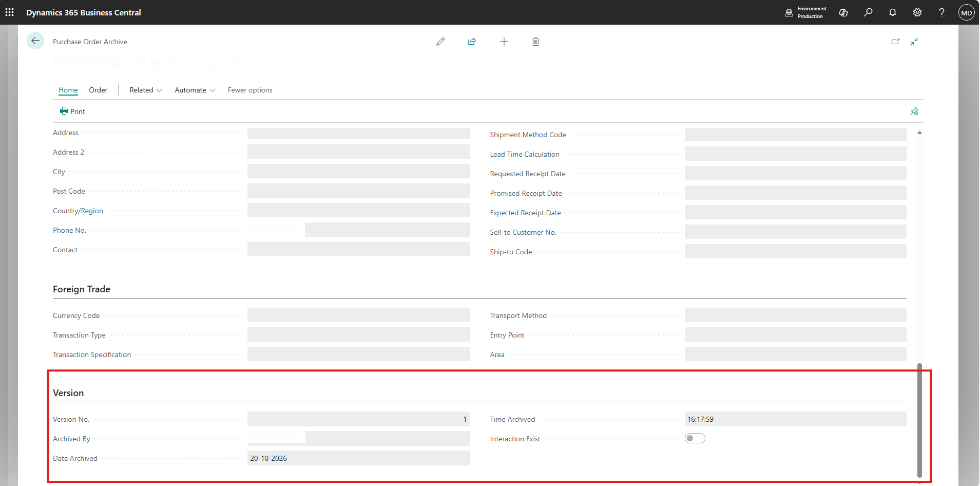
Task: Click the Transaction Type field
Action: point(358,335)
